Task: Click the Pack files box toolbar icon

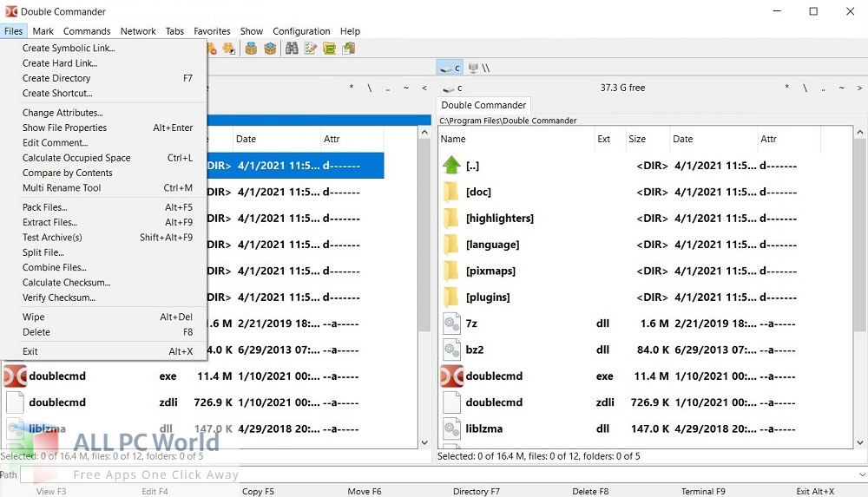Action: coord(252,49)
